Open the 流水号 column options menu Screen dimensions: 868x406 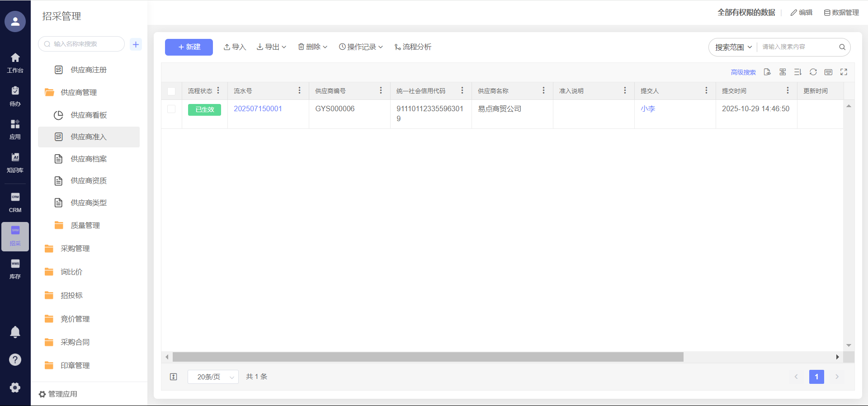point(299,91)
